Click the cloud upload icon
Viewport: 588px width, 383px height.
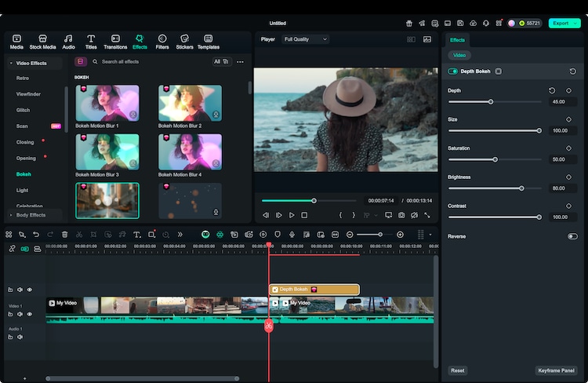pos(474,24)
